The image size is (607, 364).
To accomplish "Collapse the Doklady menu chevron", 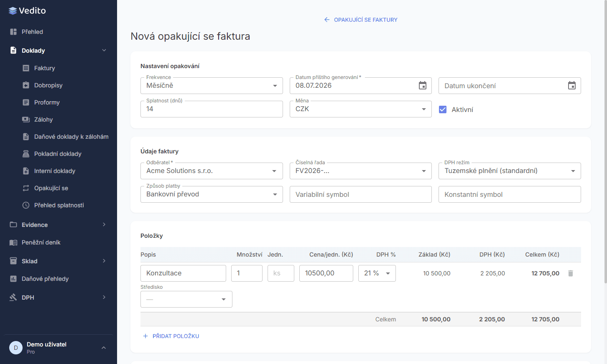I will click(x=104, y=51).
